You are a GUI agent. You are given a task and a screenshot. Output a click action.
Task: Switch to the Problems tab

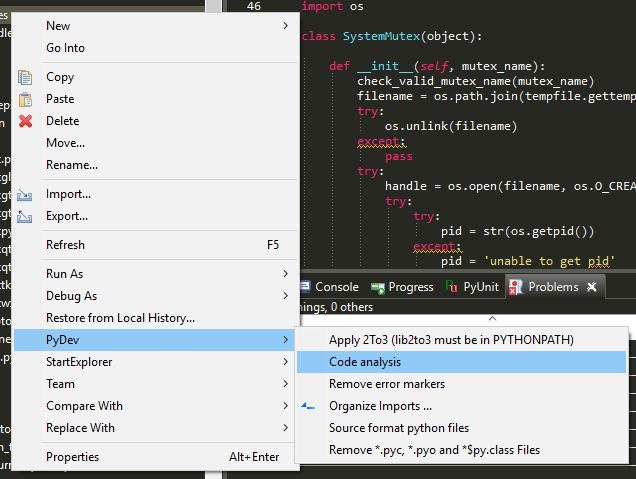pos(554,287)
